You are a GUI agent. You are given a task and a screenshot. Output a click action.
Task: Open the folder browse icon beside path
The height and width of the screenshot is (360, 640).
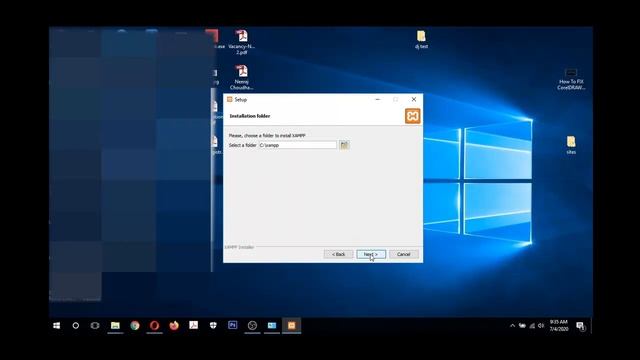pos(344,145)
